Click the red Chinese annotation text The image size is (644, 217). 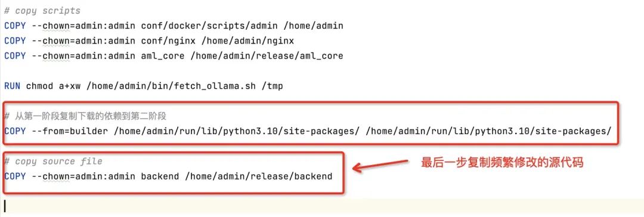coord(502,163)
